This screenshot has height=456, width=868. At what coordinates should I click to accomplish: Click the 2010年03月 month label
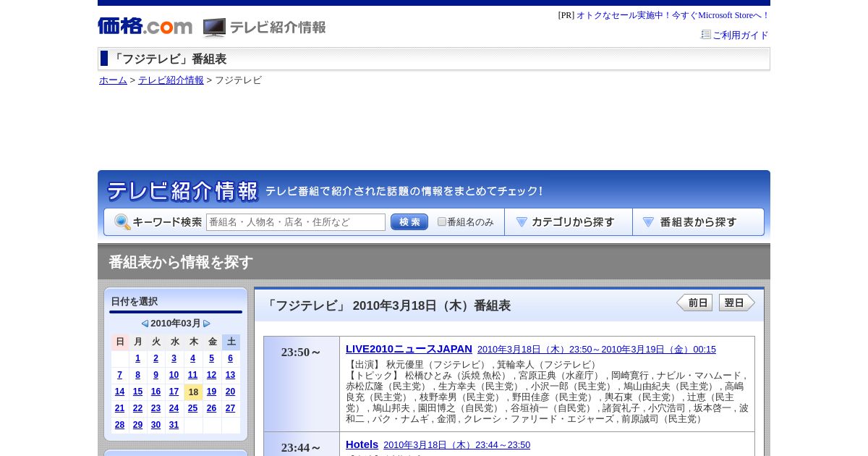[176, 324]
